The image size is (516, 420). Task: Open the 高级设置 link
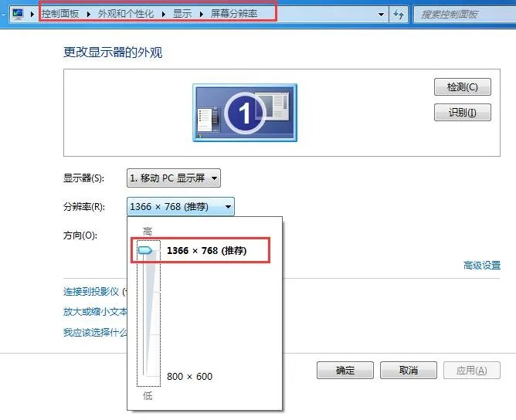click(x=482, y=265)
